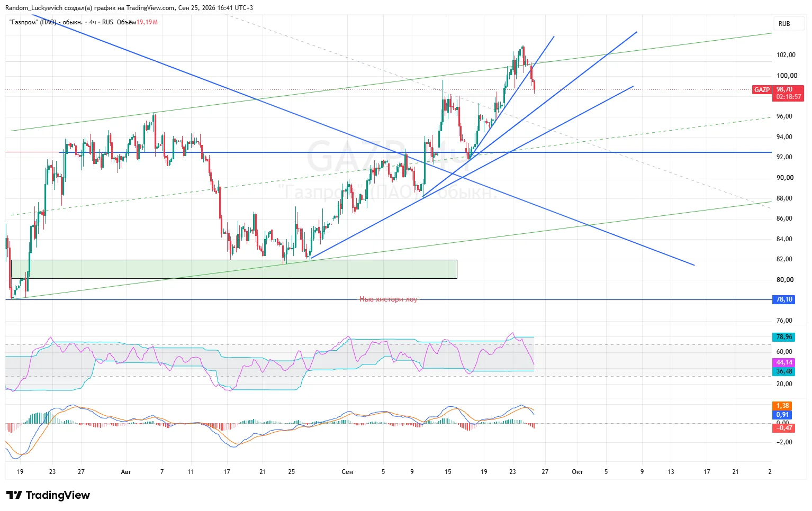
Task: Click the 80,00 price axis label
Action: pos(784,280)
